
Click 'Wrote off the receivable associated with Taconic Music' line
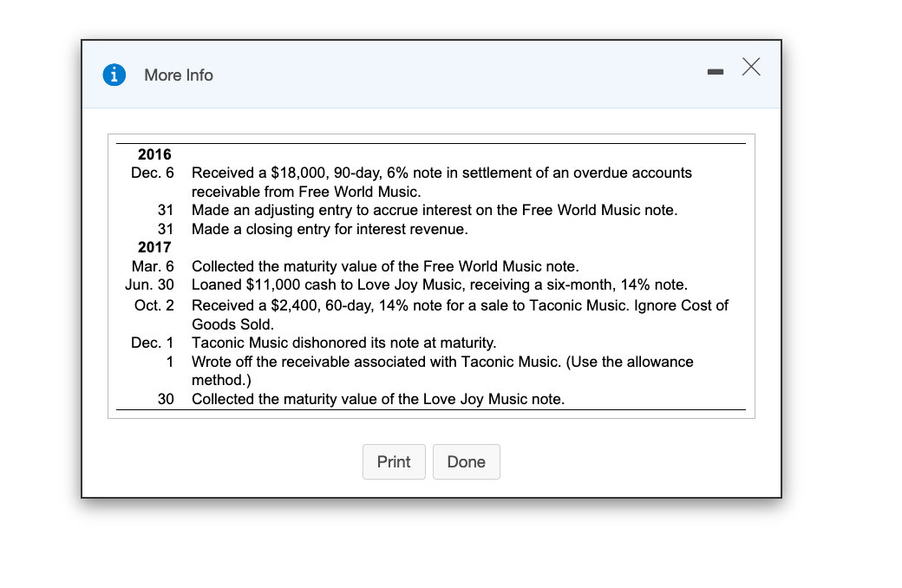[x=442, y=362]
